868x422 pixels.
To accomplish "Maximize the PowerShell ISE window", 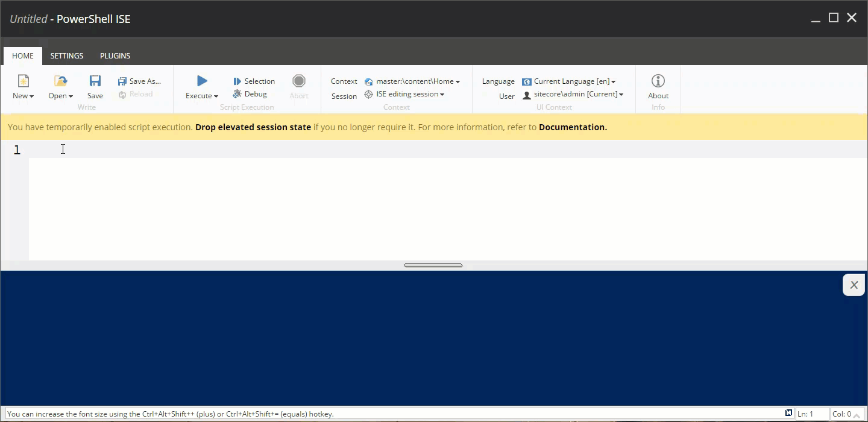I will click(834, 18).
